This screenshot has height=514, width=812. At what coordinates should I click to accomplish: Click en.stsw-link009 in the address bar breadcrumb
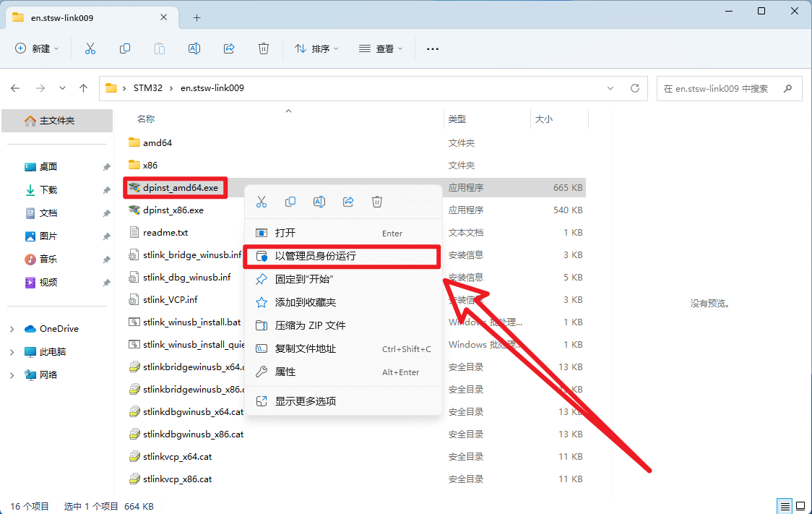click(212, 88)
